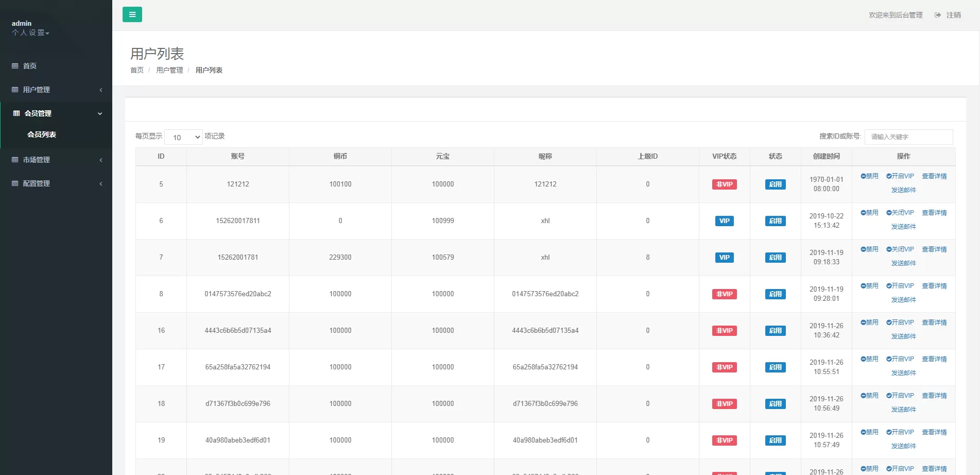Go to 首页 in the sidebar

coord(30,66)
